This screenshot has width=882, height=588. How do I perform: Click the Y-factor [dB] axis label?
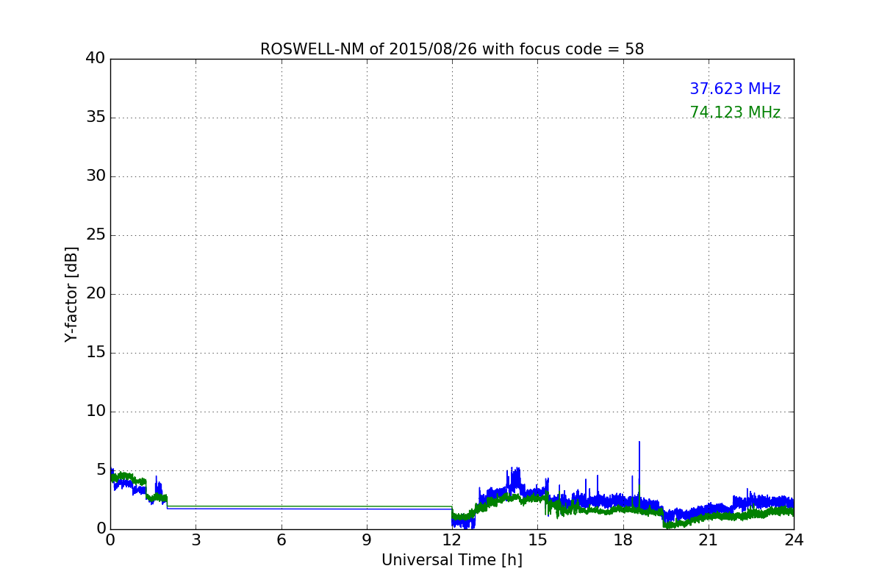coord(71,294)
